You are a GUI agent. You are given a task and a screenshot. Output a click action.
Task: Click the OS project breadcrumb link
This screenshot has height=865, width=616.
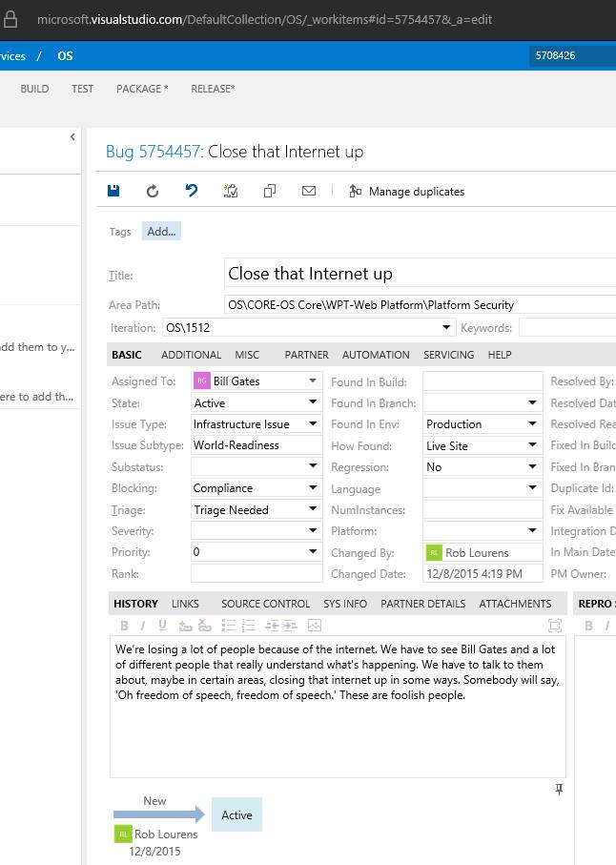[65, 55]
